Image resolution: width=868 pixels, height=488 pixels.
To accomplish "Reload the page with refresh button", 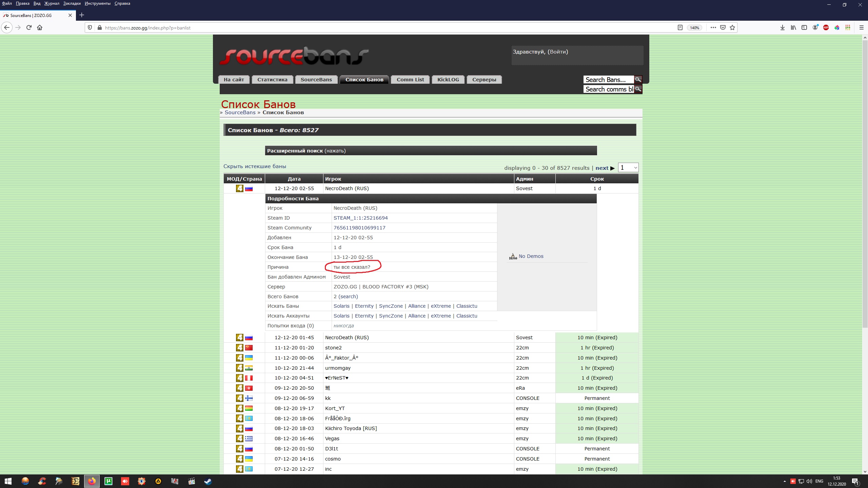I will pyautogui.click(x=29, y=27).
